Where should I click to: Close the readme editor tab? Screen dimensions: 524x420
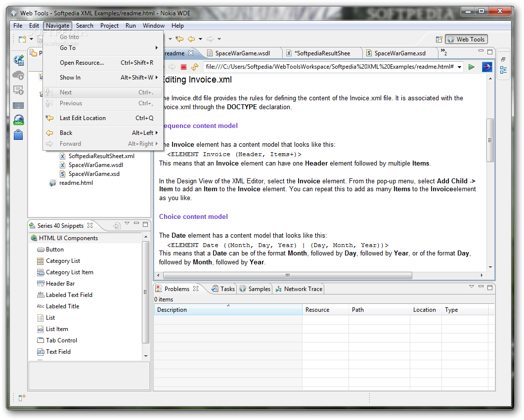191,53
